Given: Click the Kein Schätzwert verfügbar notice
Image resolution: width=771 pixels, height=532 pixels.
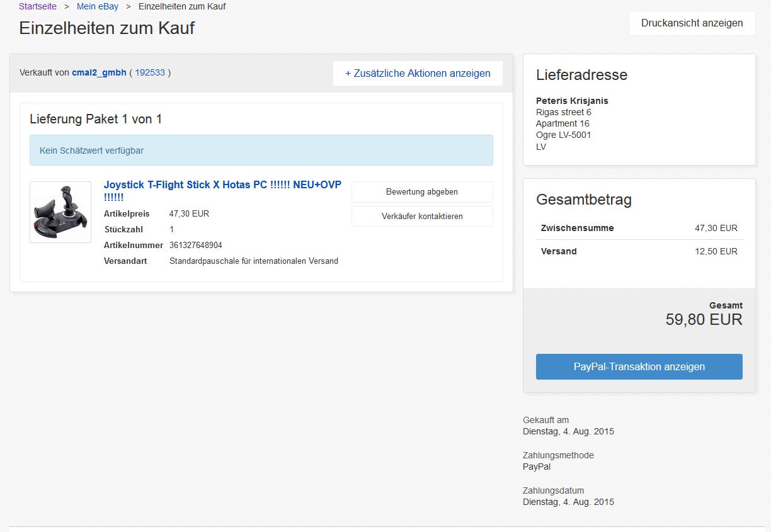Looking at the screenshot, I should 261,150.
